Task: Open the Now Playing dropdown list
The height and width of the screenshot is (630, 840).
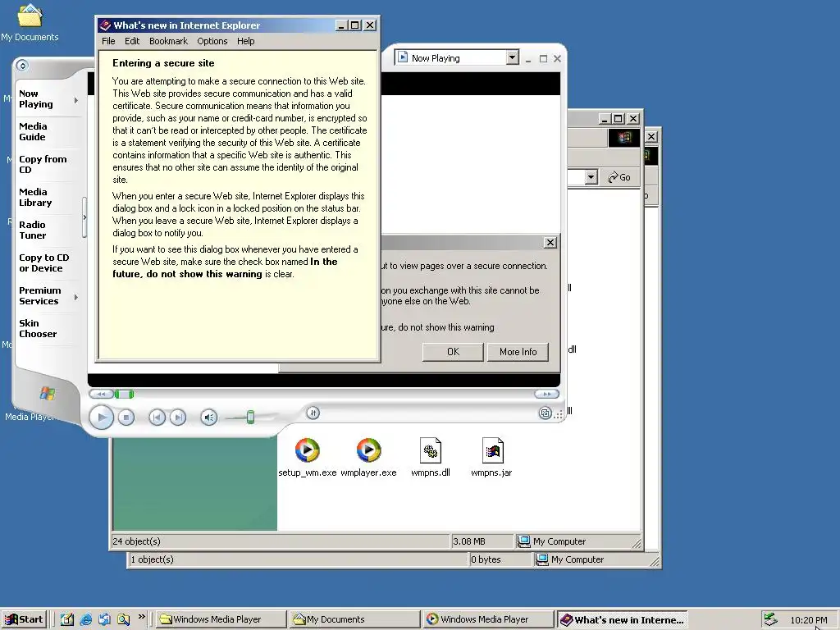Action: coord(512,57)
